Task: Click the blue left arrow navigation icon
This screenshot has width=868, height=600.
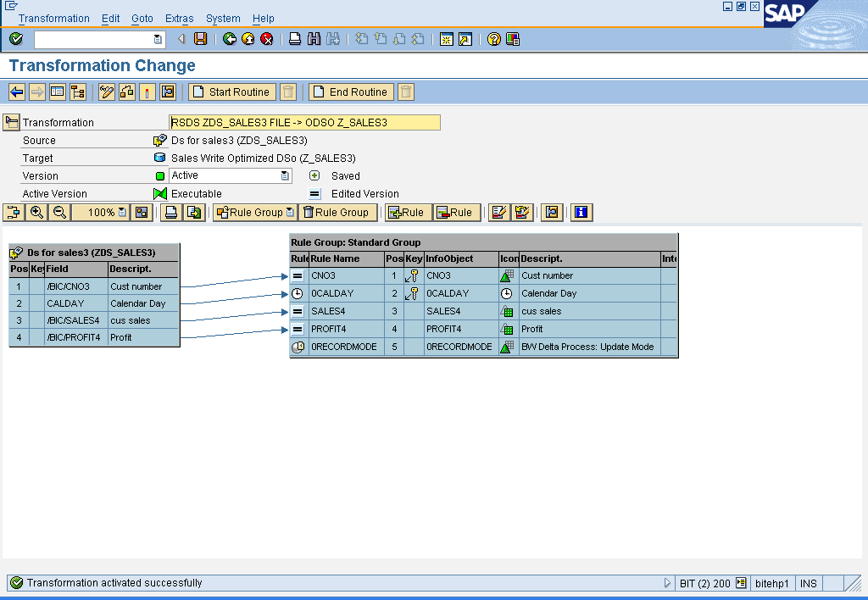Action: 17,92
